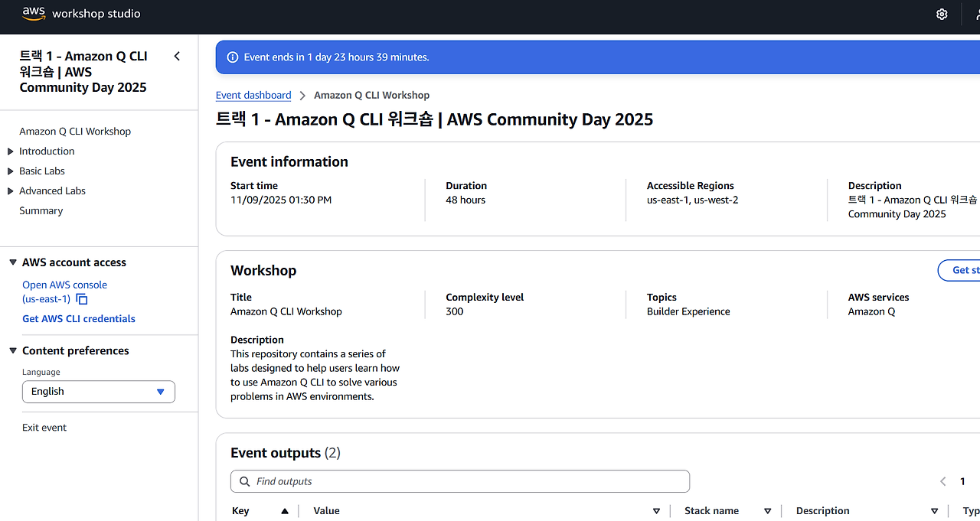Click the Open AWS console link
The height and width of the screenshot is (521, 980).
point(64,291)
